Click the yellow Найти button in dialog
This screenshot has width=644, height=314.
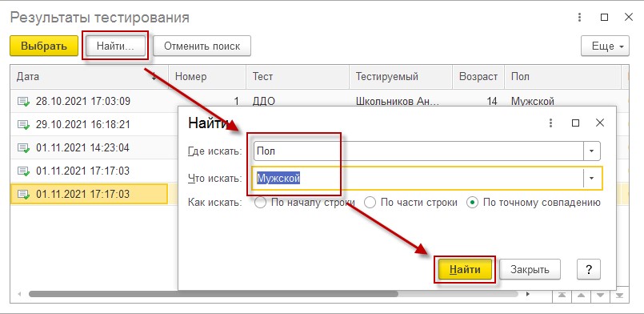(x=465, y=270)
